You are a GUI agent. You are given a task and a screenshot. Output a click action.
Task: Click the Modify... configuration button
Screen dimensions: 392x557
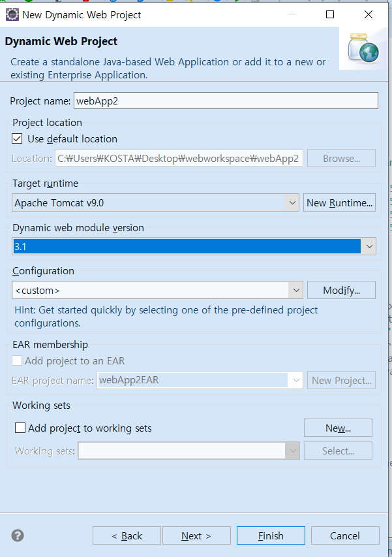pyautogui.click(x=341, y=290)
